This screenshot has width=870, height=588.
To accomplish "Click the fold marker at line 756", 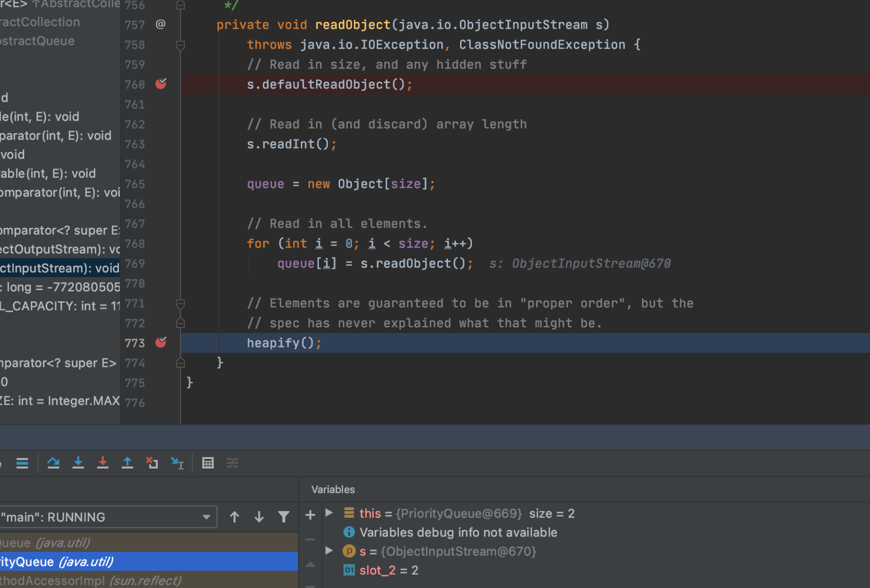I will tap(181, 5).
